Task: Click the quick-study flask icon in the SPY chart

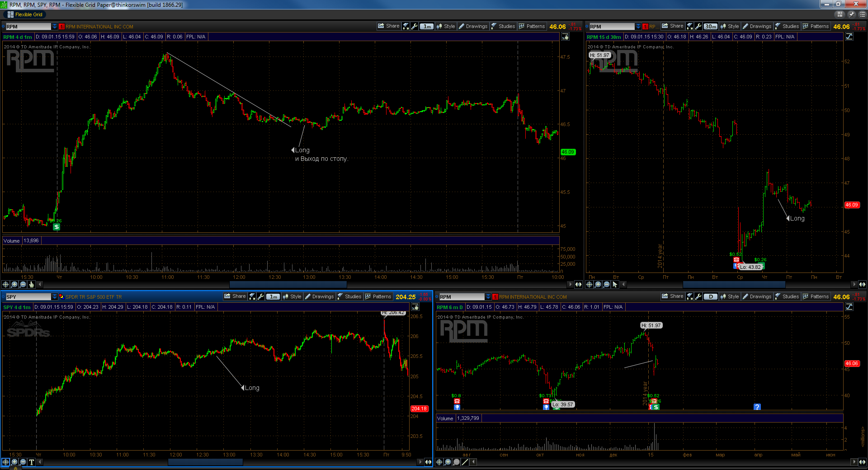Action: point(252,296)
